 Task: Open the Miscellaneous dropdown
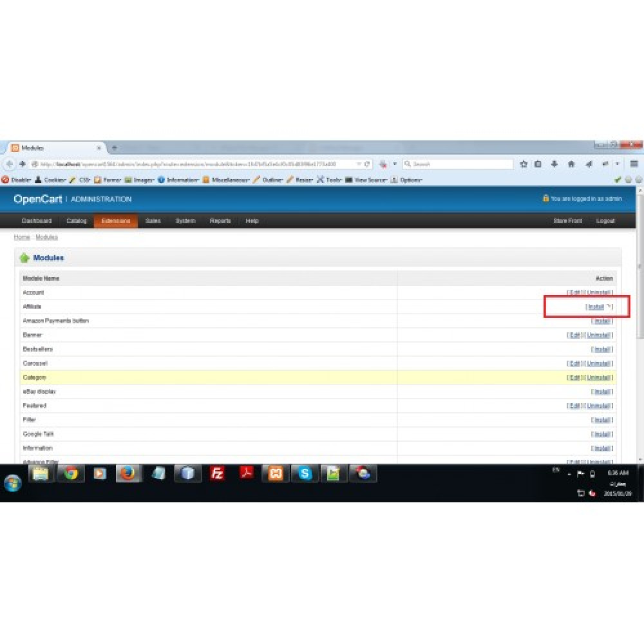tap(226, 180)
